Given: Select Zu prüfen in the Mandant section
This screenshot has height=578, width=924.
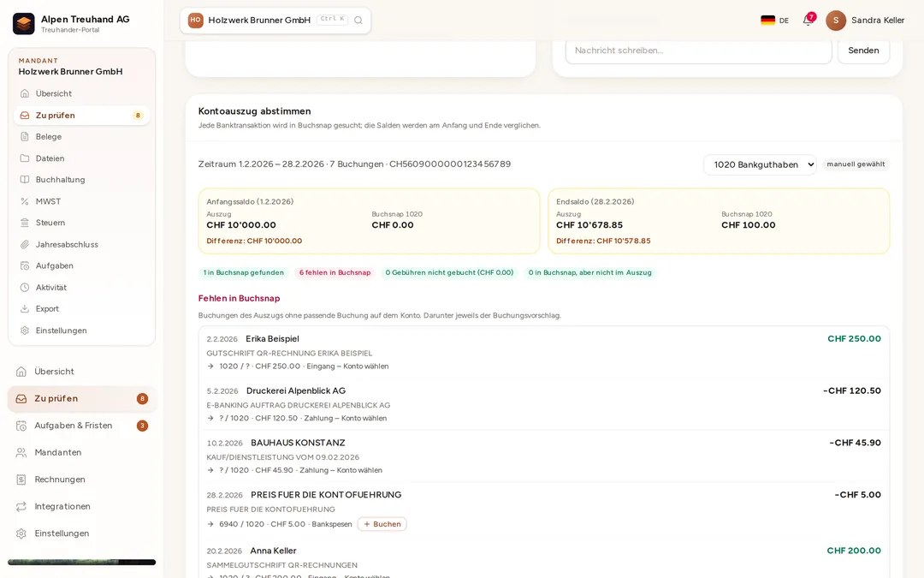Looking at the screenshot, I should click(x=82, y=115).
